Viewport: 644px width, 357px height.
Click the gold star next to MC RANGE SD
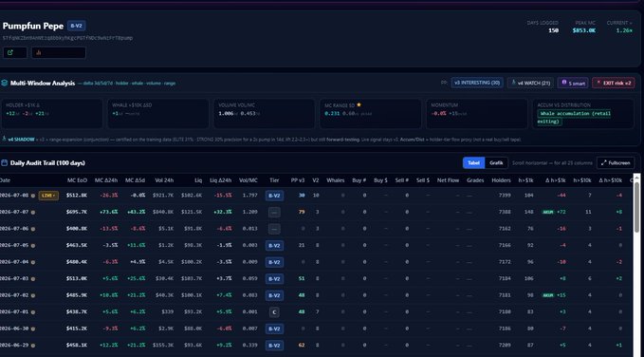coord(359,104)
